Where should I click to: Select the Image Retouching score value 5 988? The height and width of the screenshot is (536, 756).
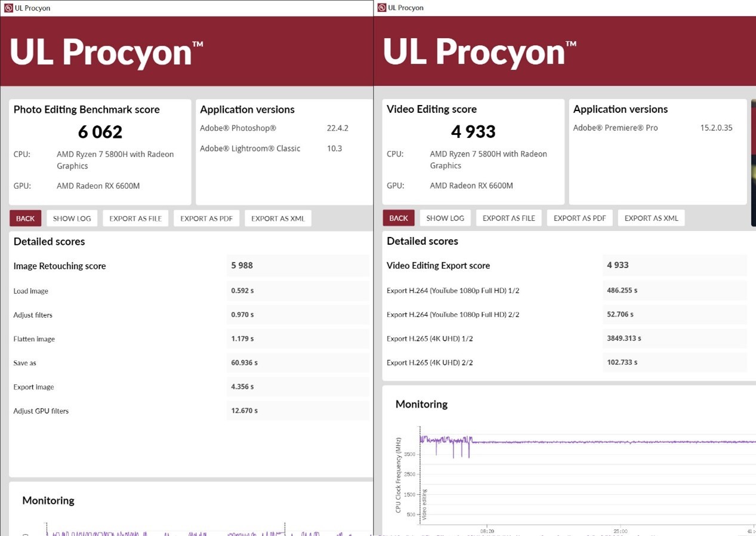click(x=242, y=266)
